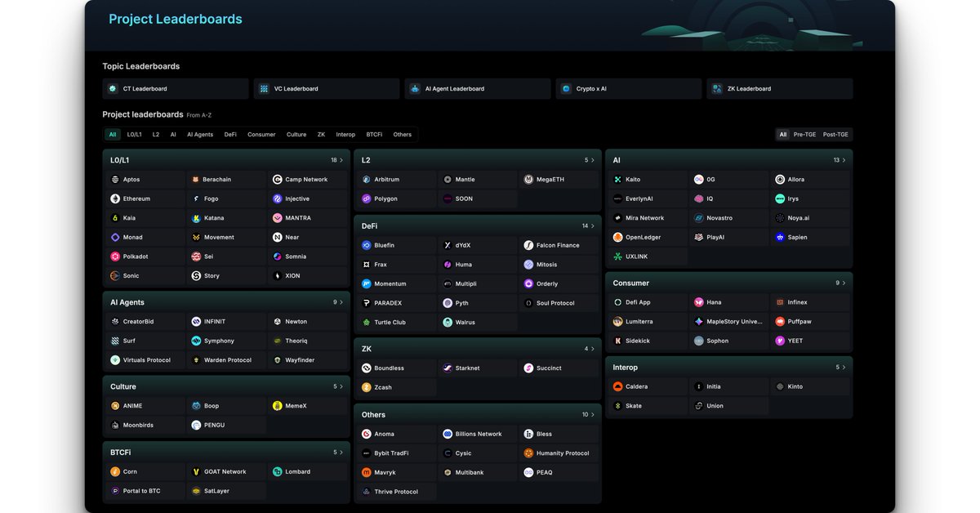
Task: Switch filter to Post-TGE
Action: pos(835,135)
